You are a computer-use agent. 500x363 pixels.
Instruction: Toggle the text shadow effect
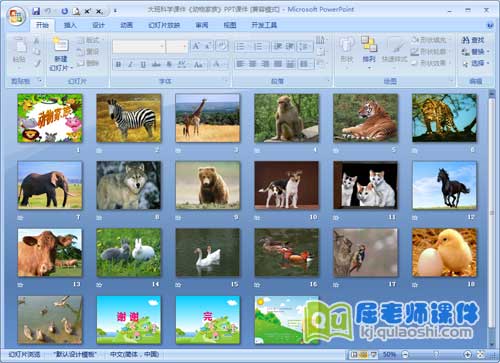click(169, 64)
